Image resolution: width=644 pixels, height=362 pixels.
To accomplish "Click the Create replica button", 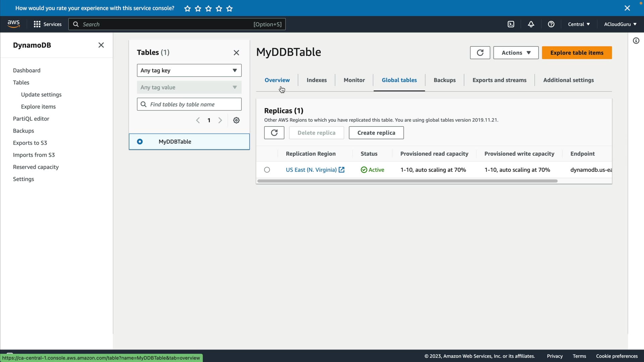I will click(x=376, y=133).
